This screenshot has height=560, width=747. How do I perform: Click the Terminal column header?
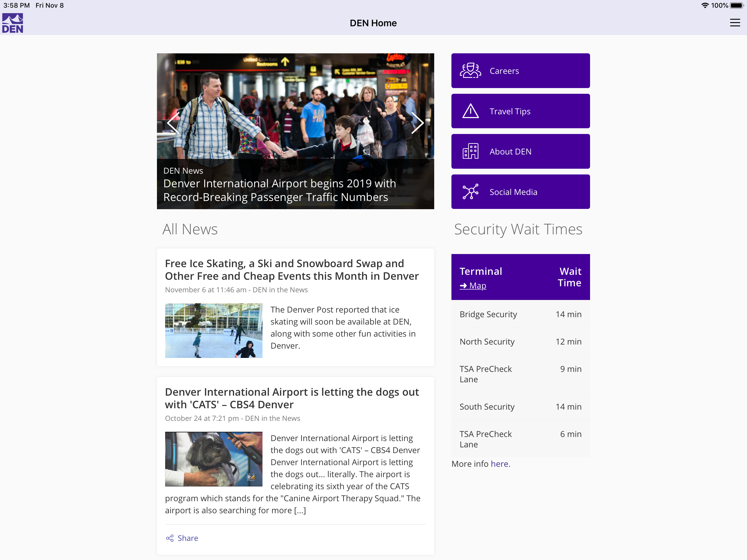(481, 271)
